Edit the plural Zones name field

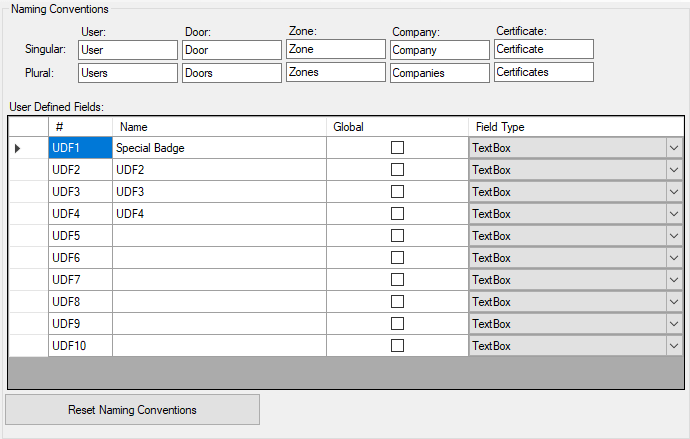coord(336,72)
